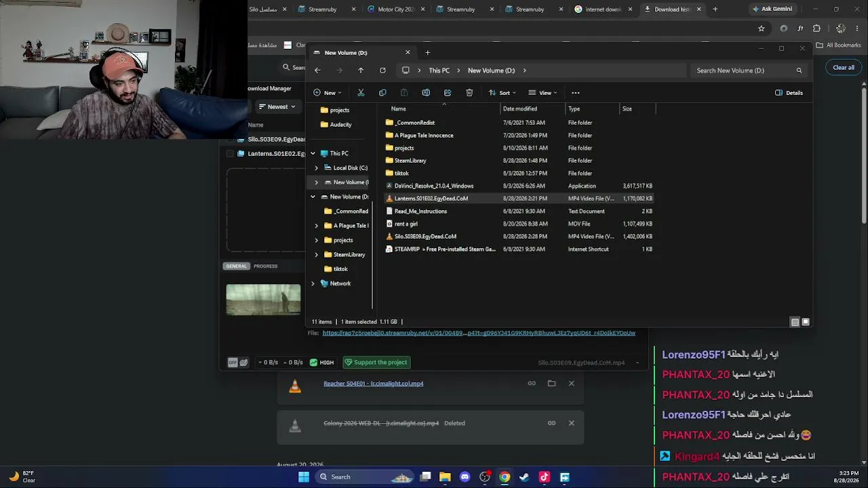868x488 pixels.
Task: Click the video preview thumbnail in download manager
Action: [x=263, y=300]
